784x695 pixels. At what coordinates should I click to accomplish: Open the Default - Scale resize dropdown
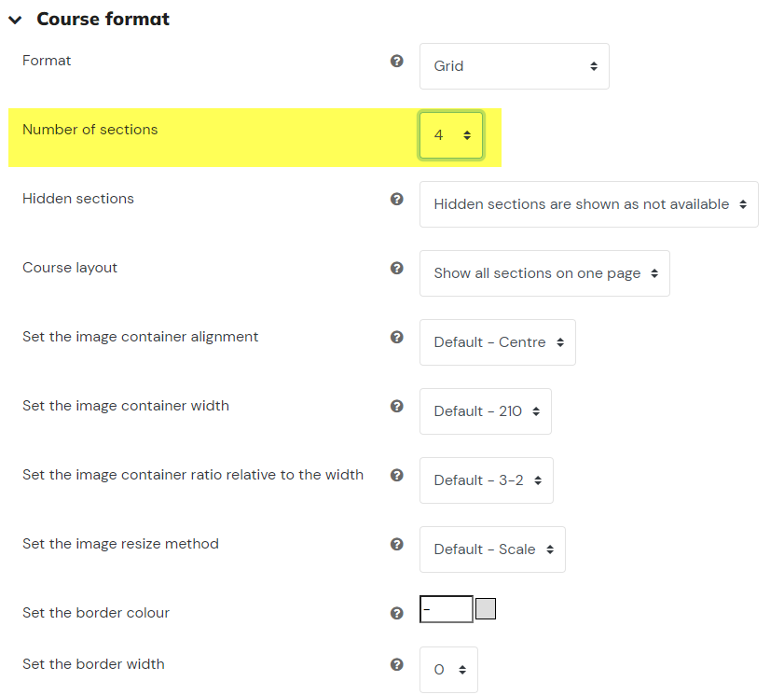(492, 549)
